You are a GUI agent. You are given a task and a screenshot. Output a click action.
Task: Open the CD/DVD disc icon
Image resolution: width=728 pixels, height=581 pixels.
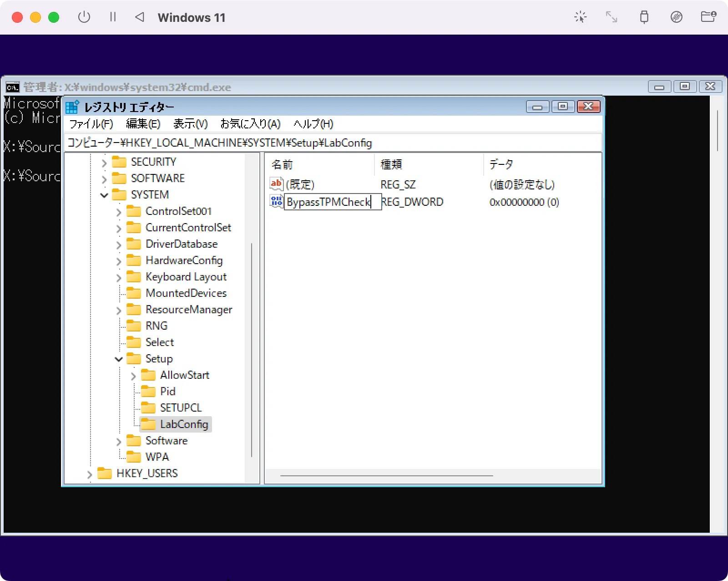676,17
